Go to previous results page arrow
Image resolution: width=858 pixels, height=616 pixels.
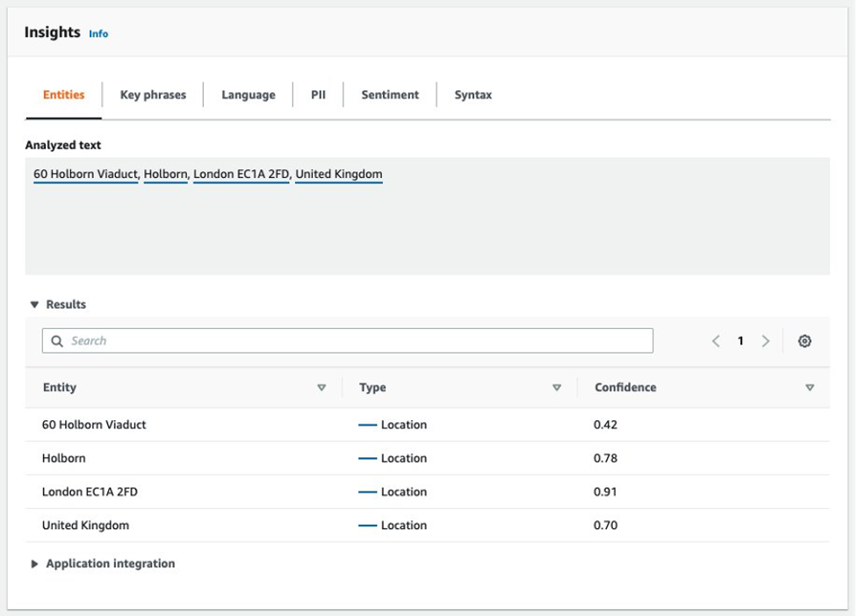coord(716,341)
